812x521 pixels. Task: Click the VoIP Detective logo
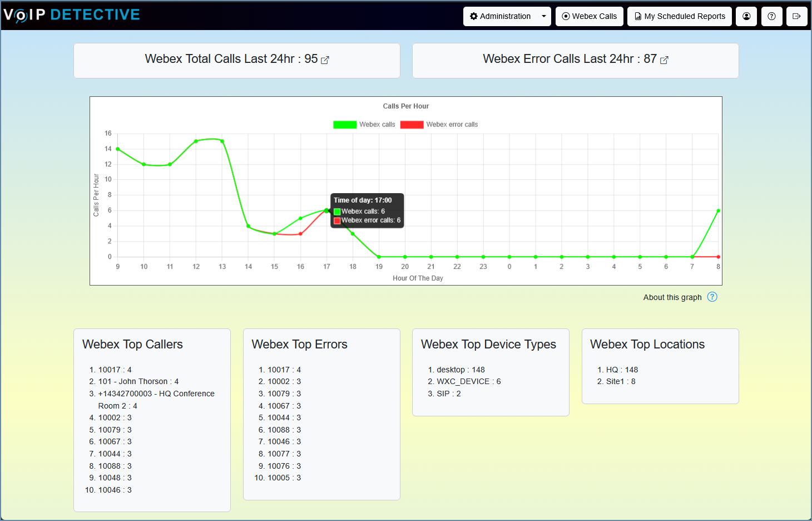point(72,14)
